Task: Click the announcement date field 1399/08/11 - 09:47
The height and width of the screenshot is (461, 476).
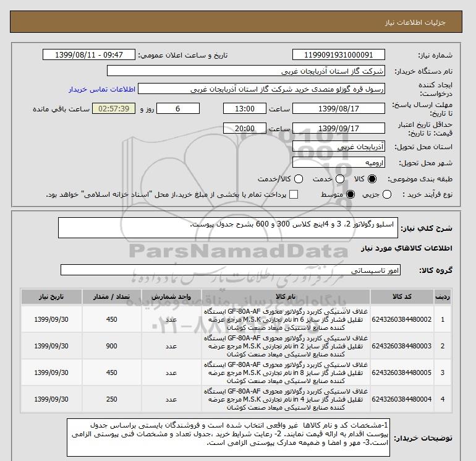Action: tap(88, 54)
